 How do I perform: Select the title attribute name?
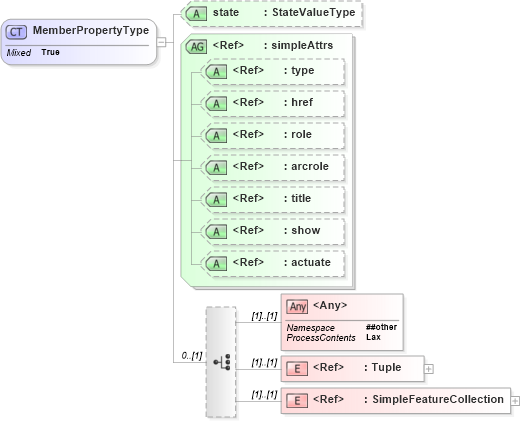point(301,198)
